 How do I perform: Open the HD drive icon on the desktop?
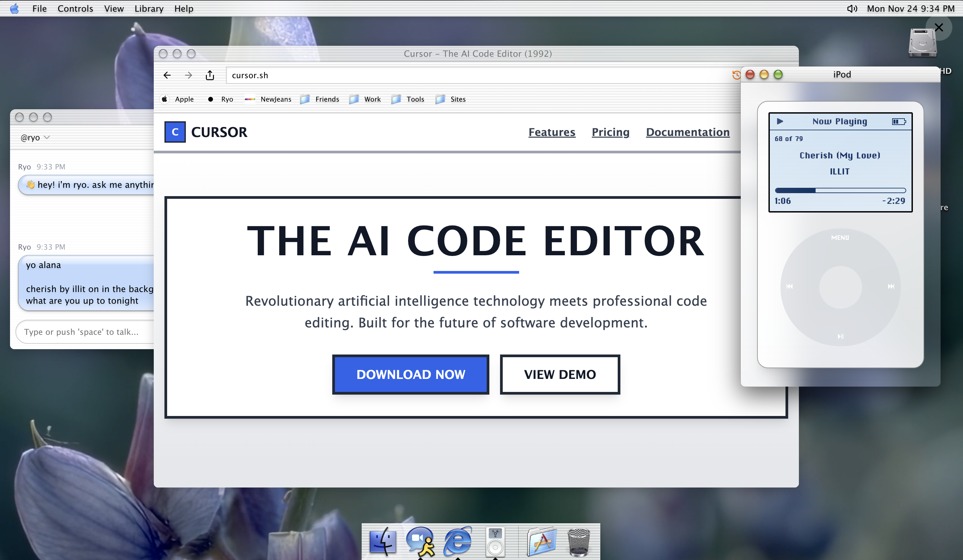point(923,43)
